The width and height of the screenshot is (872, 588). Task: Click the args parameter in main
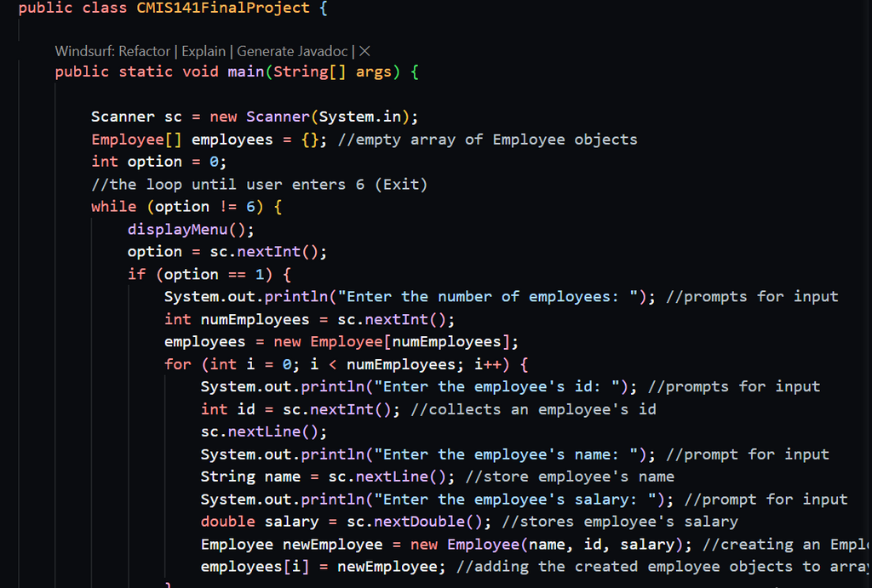coord(373,71)
